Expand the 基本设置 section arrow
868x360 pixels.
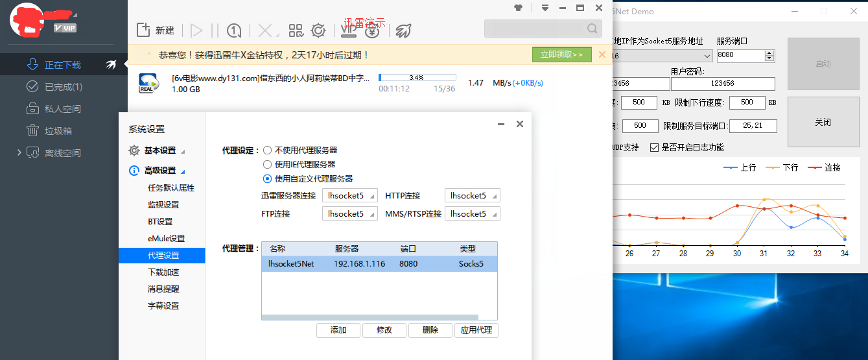point(183,150)
